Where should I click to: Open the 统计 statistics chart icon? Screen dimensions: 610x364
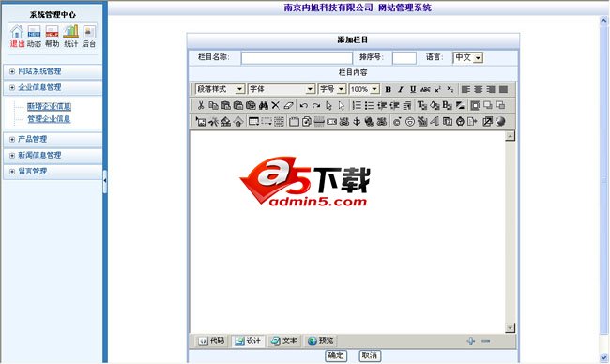click(x=70, y=32)
